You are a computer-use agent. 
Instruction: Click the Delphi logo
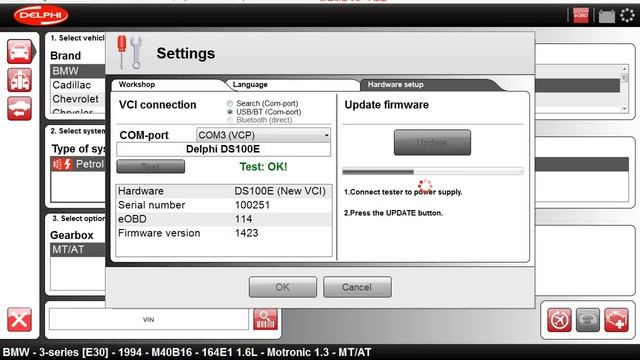pos(40,16)
